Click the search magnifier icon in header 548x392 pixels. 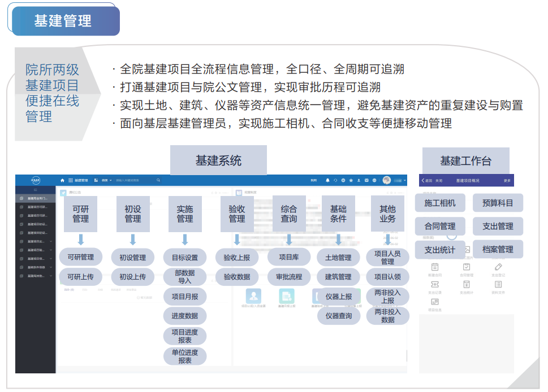click(158, 180)
